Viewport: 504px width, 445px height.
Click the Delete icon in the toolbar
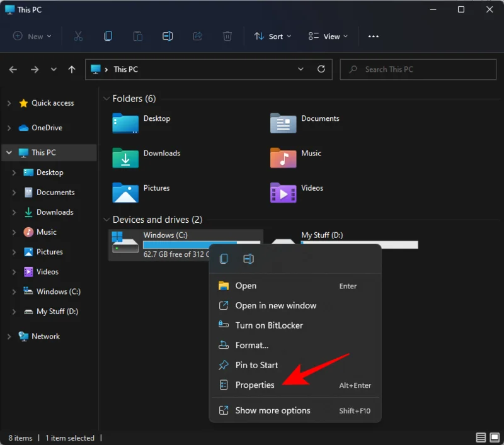pyautogui.click(x=227, y=36)
